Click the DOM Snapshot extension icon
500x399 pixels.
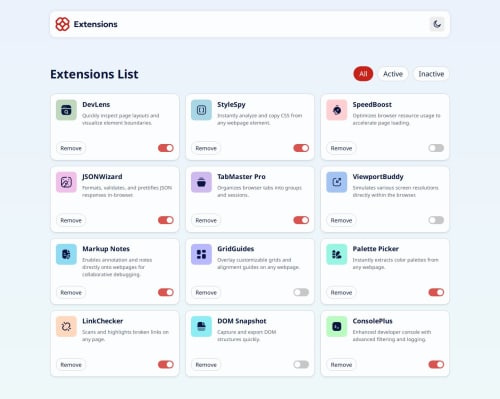click(x=201, y=326)
